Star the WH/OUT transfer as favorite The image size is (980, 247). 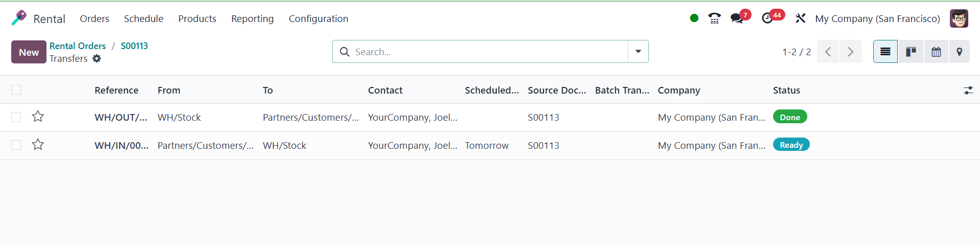[x=38, y=117]
